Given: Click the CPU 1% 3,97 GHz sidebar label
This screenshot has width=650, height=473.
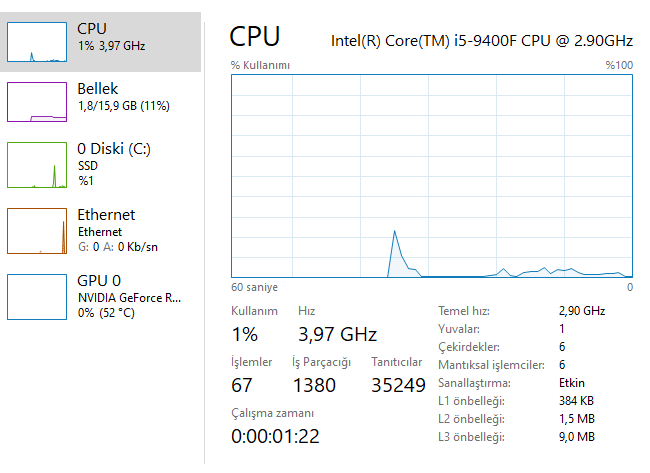Looking at the screenshot, I should 112,46.
